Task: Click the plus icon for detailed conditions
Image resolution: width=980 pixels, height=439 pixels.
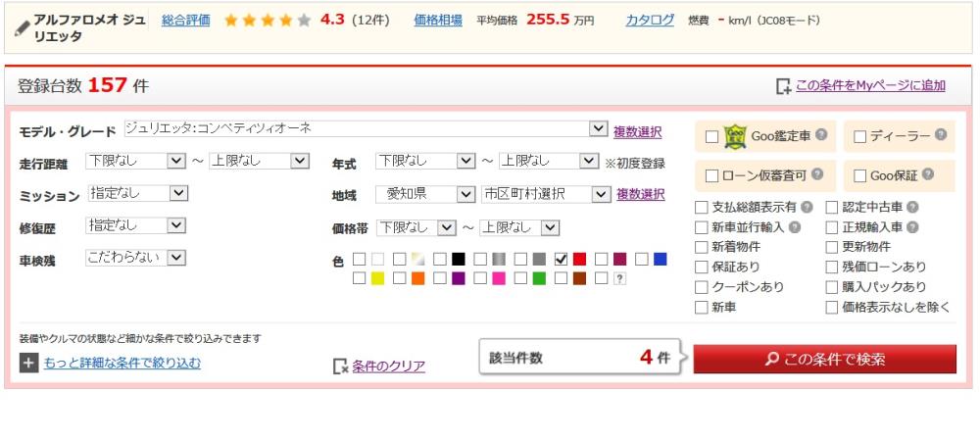Action: click(28, 363)
